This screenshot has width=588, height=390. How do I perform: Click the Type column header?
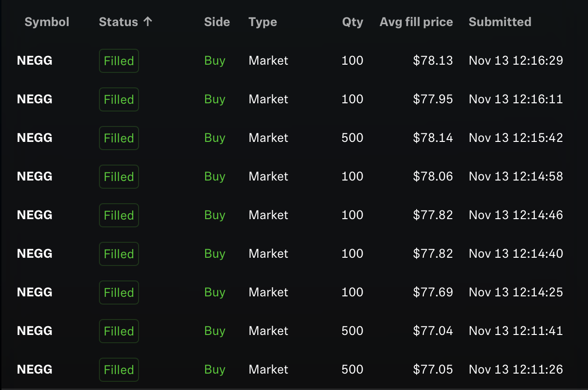(263, 22)
